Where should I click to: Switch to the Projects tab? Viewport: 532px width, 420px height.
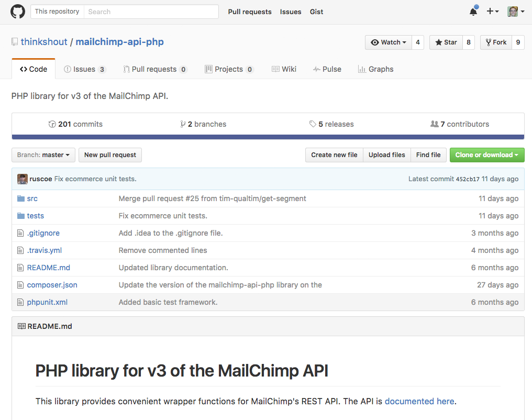[x=229, y=69]
